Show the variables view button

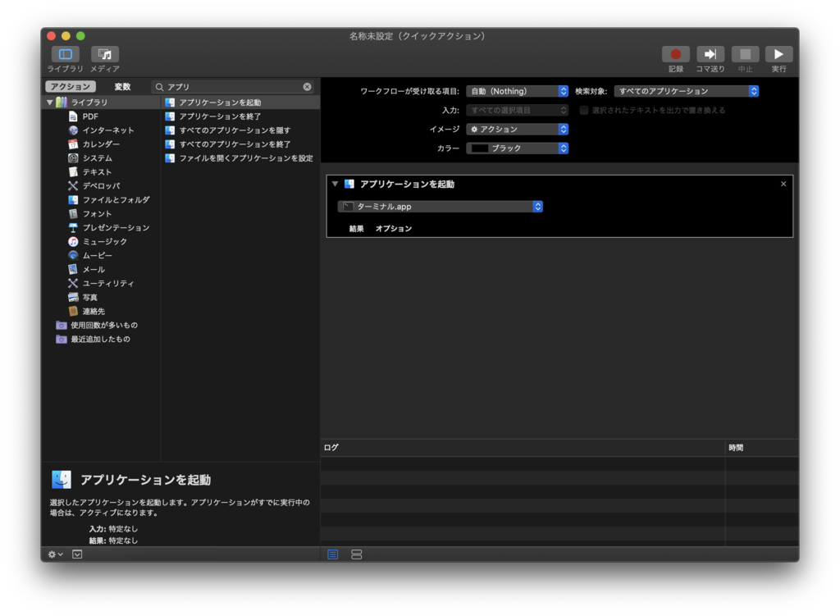(356, 554)
